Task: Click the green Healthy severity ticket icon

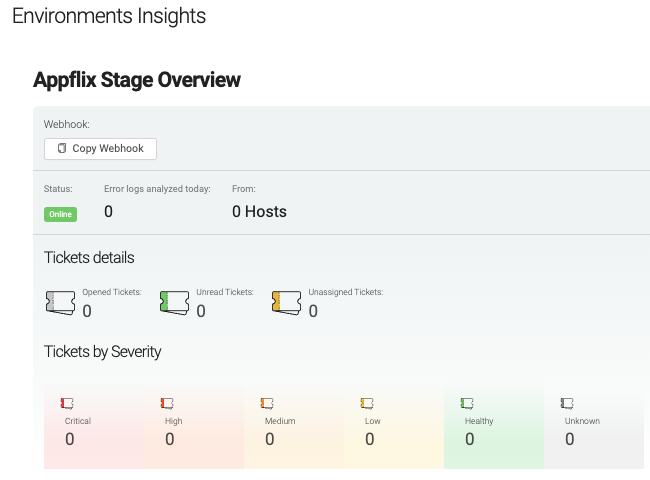Action: click(x=468, y=403)
